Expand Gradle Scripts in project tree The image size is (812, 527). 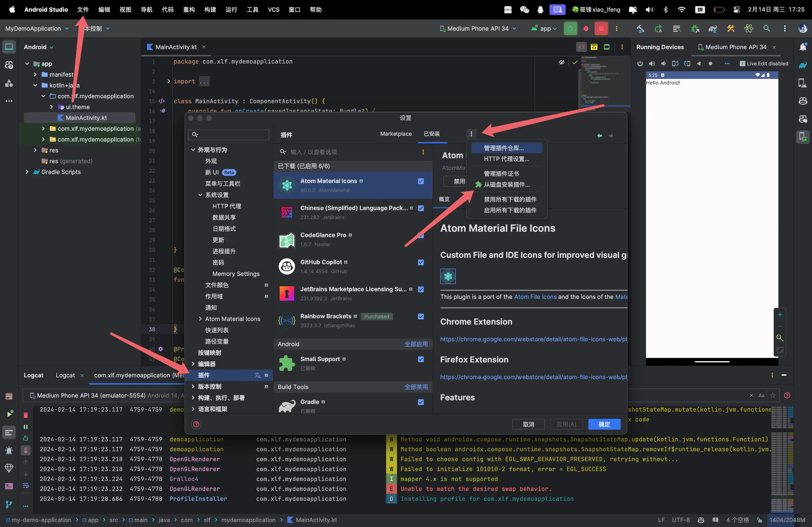click(27, 172)
